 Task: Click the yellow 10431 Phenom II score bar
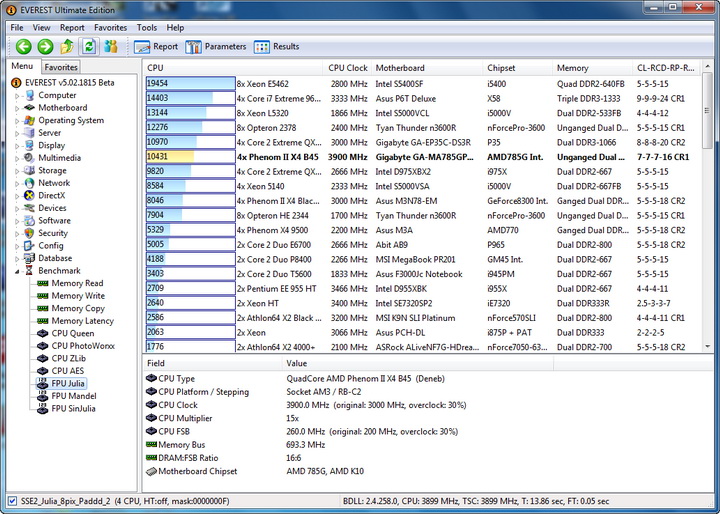coord(191,157)
